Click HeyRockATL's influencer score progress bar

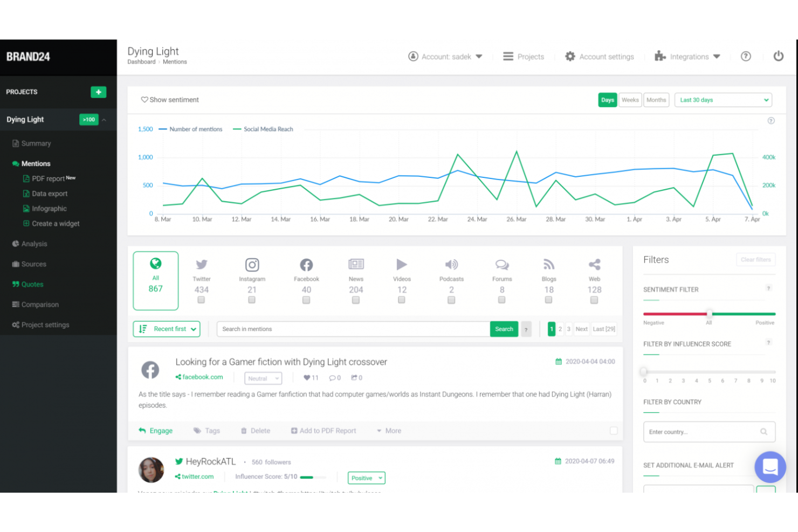pyautogui.click(x=313, y=477)
